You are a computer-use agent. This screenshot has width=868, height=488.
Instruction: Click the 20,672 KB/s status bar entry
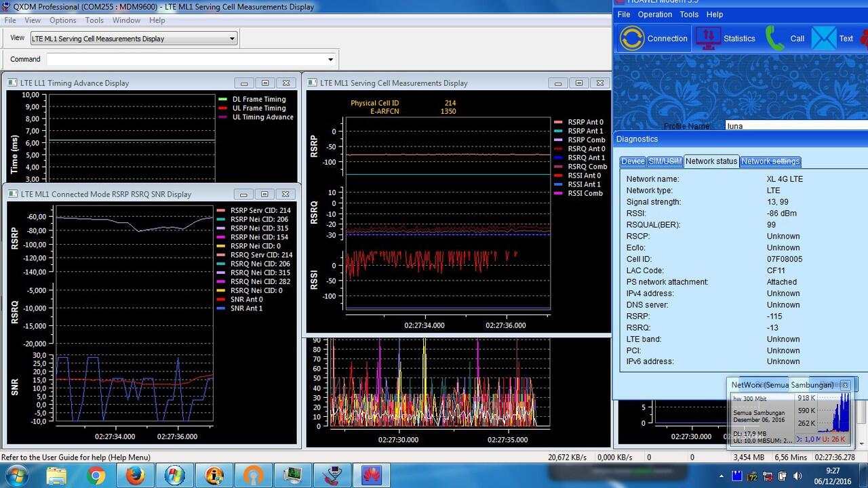click(568, 457)
